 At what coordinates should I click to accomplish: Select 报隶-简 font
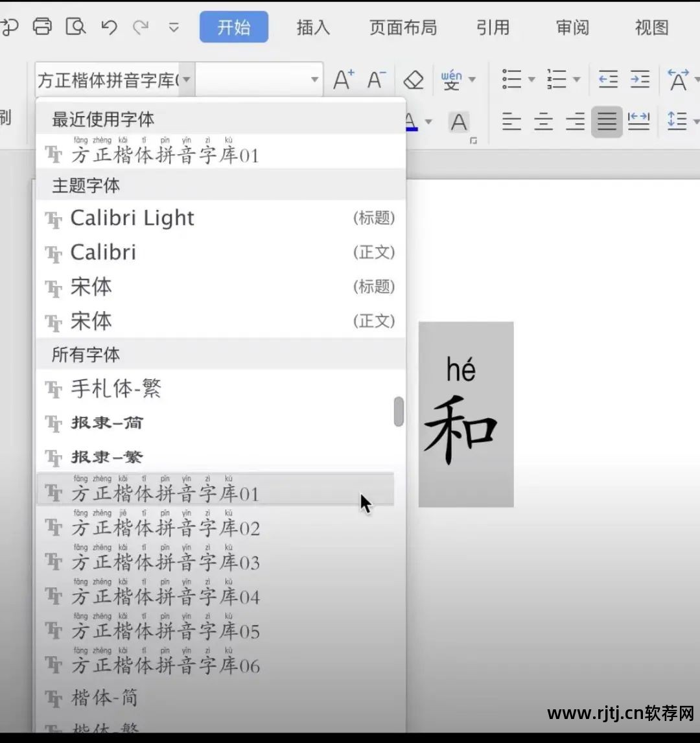point(215,423)
